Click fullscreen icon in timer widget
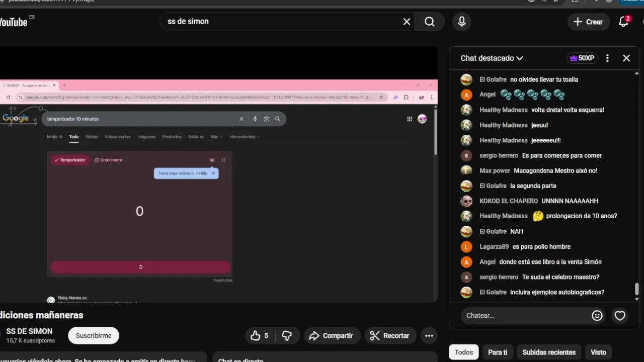Screen dimensions: 644x362 point(223,160)
